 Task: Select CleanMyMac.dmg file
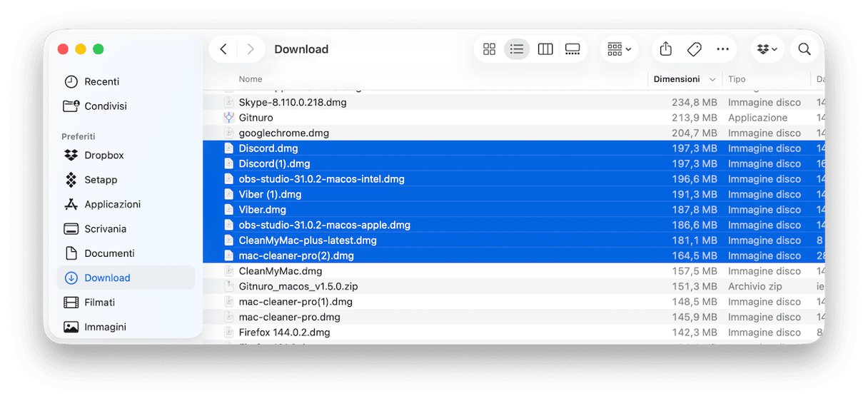[x=513, y=271]
